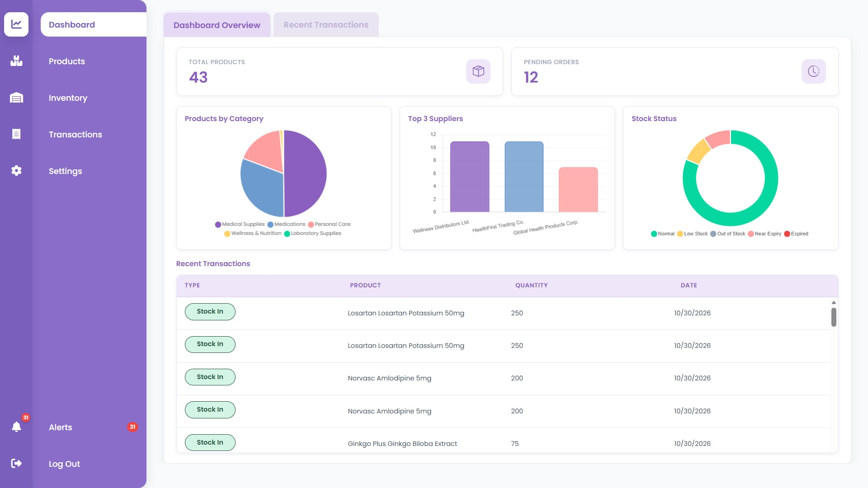The height and width of the screenshot is (488, 868).
Task: Toggle the Out of Stock legend entry
Action: pyautogui.click(x=728, y=234)
